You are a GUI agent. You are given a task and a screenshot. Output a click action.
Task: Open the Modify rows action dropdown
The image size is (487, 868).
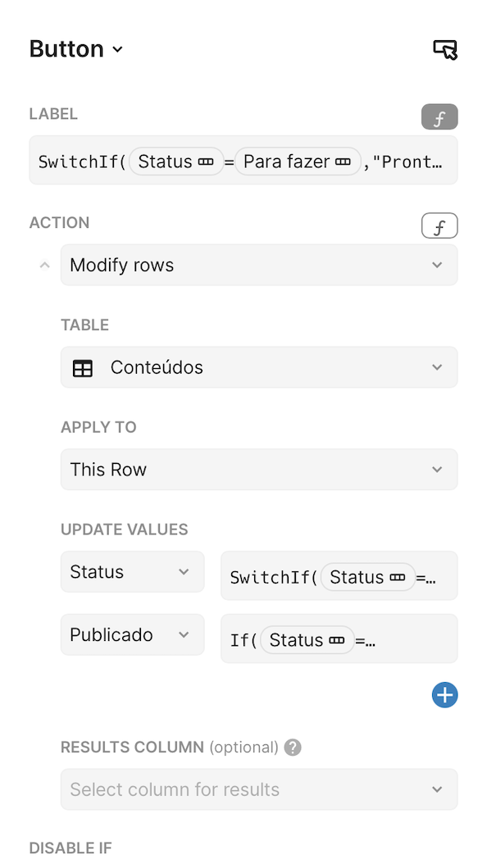click(x=259, y=265)
